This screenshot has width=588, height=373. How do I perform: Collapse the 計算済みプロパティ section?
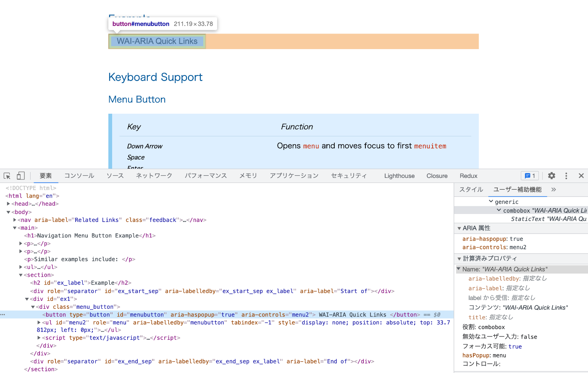click(x=459, y=259)
